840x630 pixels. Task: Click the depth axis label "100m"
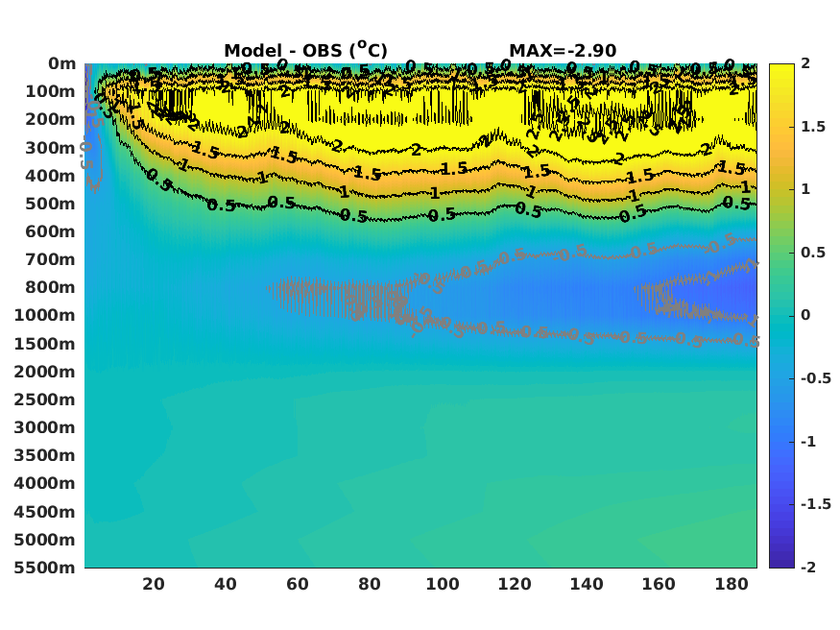click(x=50, y=91)
